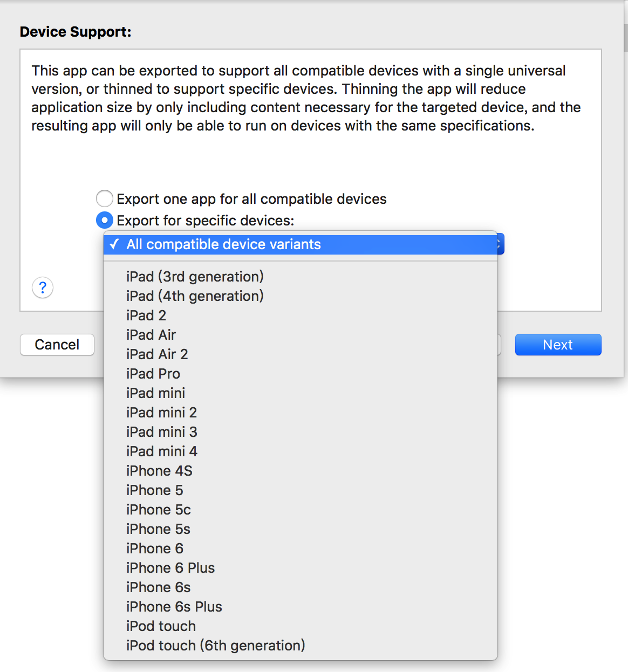628x672 pixels.
Task: Click the dialog's vertical scrollbar
Action: [625, 38]
